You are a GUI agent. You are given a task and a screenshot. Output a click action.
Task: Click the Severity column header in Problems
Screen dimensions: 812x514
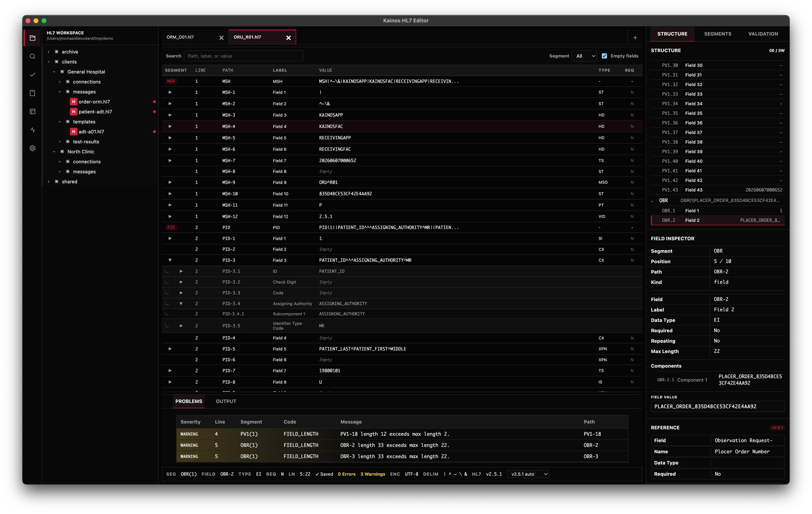(190, 422)
